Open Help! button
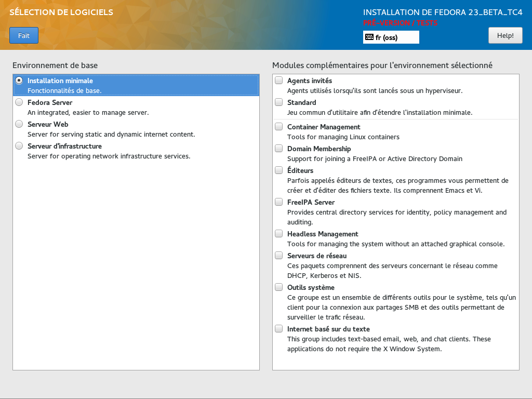532x399 pixels. pyautogui.click(x=505, y=35)
